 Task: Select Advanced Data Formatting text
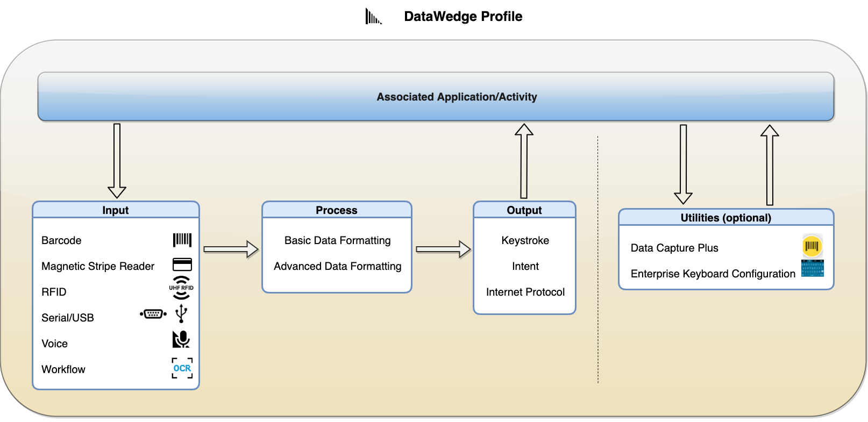pyautogui.click(x=338, y=266)
